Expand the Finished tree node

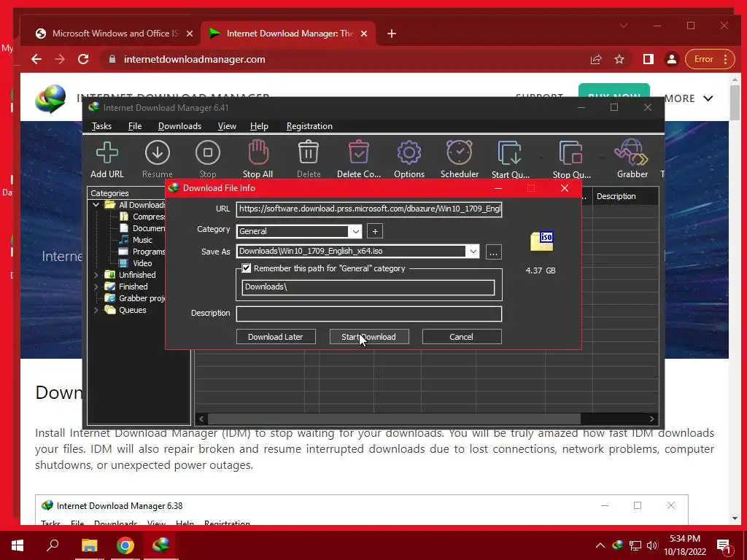(x=96, y=287)
